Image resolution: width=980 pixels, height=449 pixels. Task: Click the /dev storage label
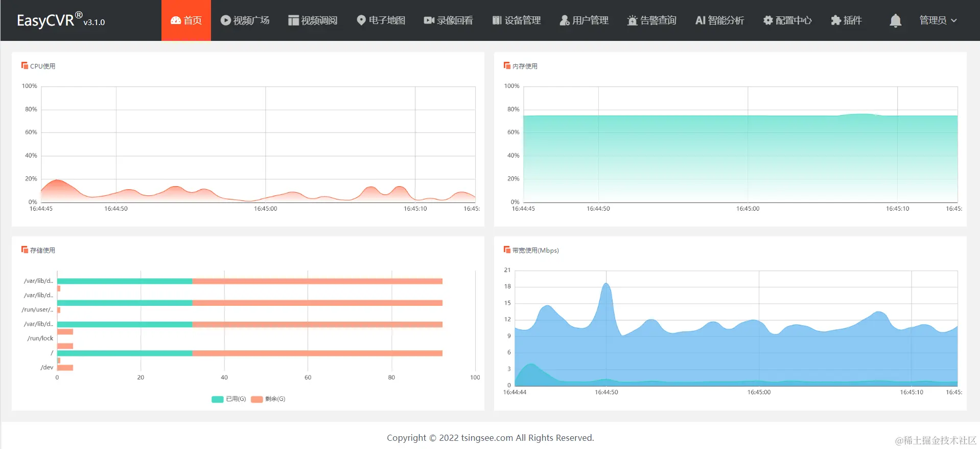[x=47, y=367]
